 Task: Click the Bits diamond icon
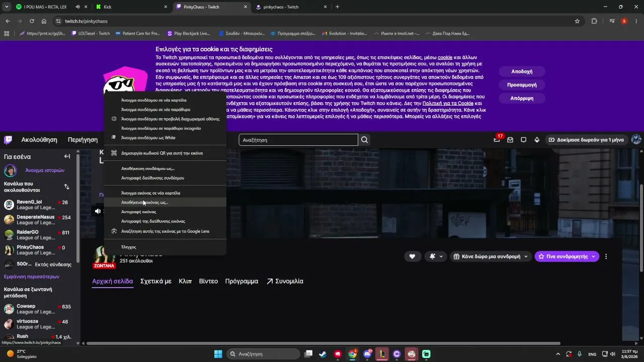coord(537,140)
